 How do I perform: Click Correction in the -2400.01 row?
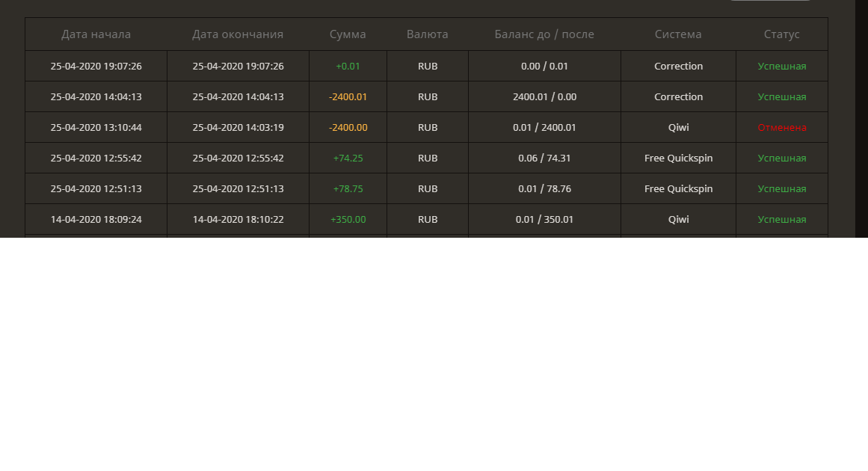click(678, 97)
